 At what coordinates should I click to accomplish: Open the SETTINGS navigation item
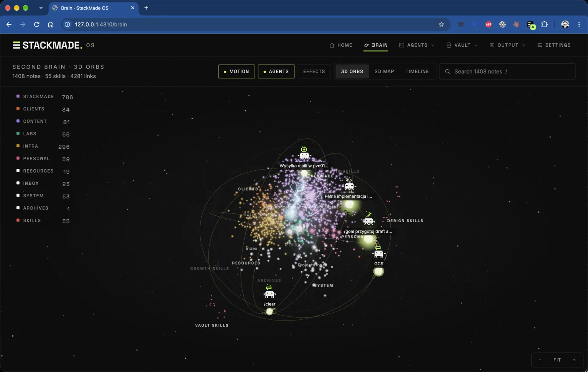coord(554,45)
